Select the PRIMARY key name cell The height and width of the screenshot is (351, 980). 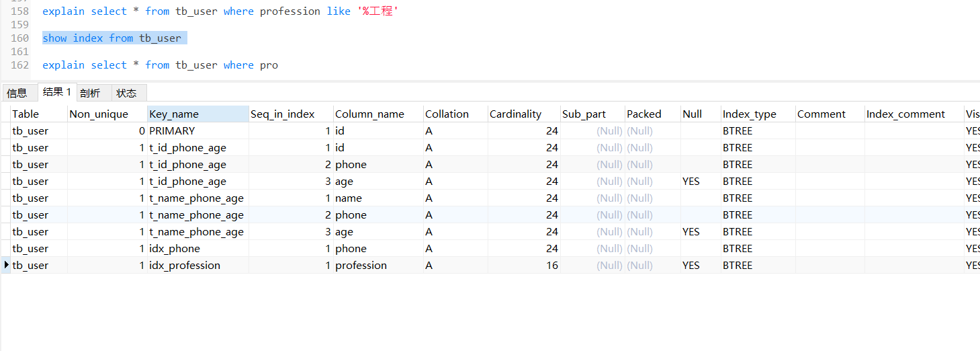(x=172, y=131)
